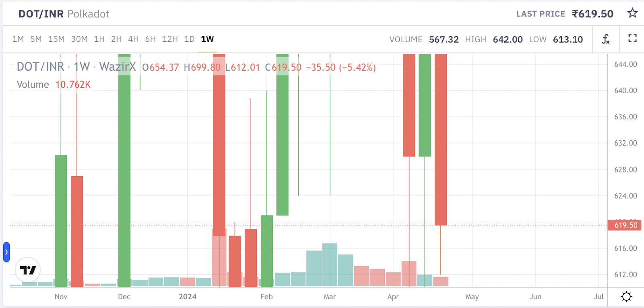Image resolution: width=644 pixels, height=308 pixels.
Task: Click the DOT/INR · 1W · WazirX chart legend
Action: point(76,67)
